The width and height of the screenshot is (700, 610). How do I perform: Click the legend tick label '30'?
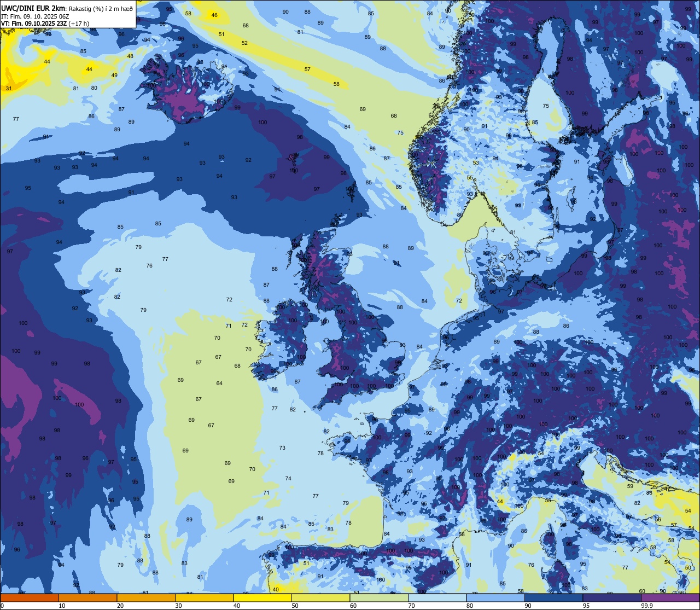tap(178, 606)
